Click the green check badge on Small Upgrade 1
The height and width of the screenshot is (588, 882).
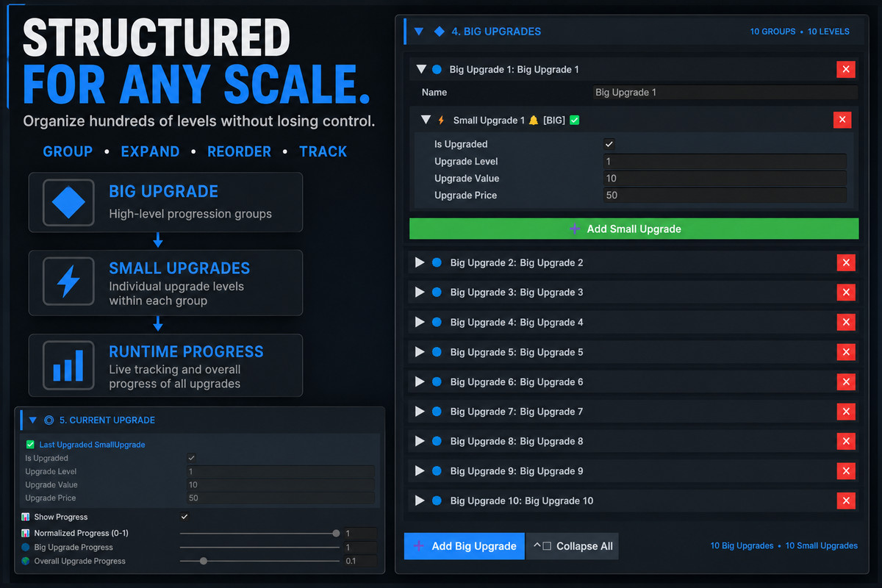[x=575, y=120]
